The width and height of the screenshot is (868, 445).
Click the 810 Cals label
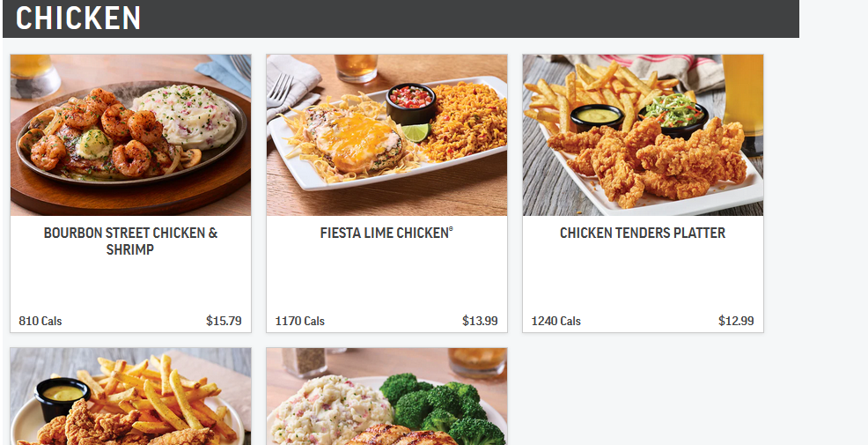(x=40, y=321)
